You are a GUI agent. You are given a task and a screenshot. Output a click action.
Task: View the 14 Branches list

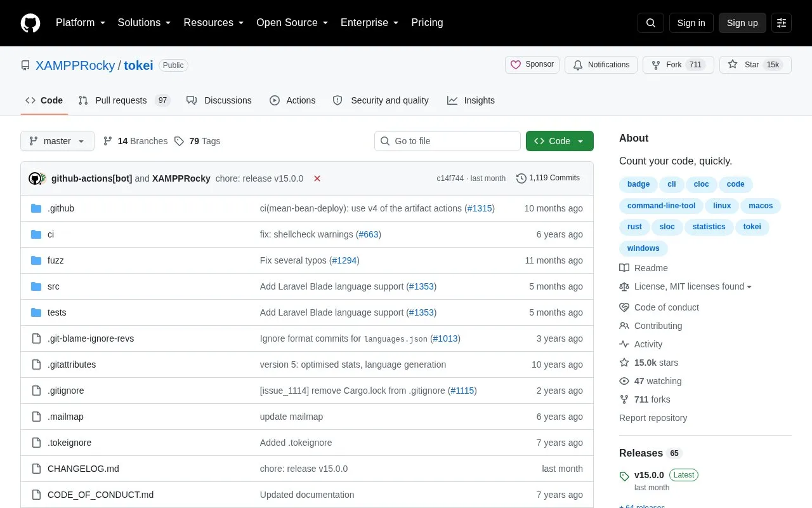pyautogui.click(x=135, y=141)
